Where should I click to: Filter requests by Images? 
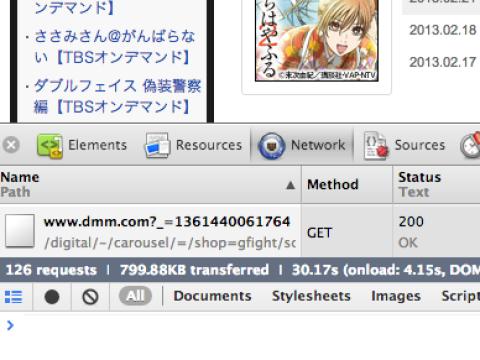[396, 296]
